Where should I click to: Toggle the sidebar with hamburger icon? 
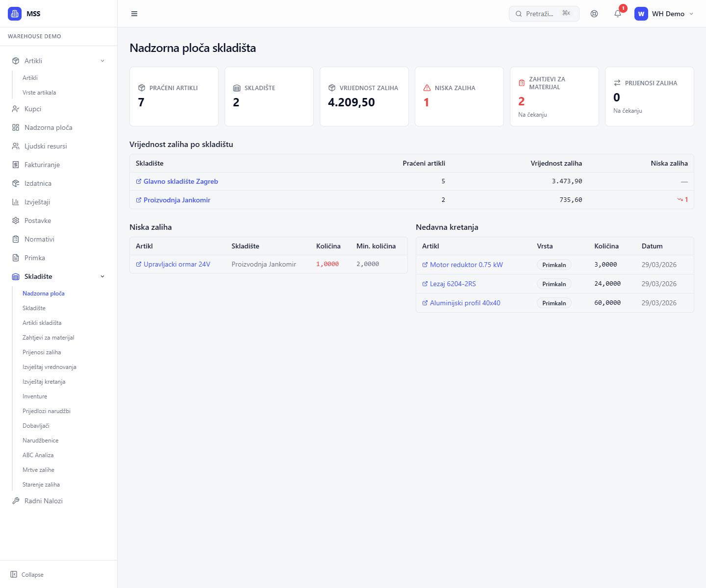(134, 14)
